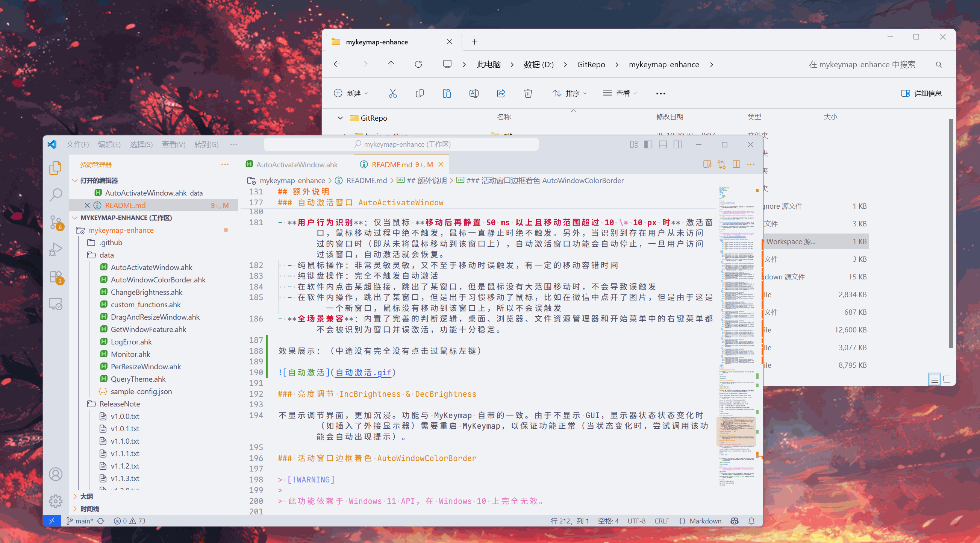
Task: Click the editor minimap slider region
Action: pos(736,431)
